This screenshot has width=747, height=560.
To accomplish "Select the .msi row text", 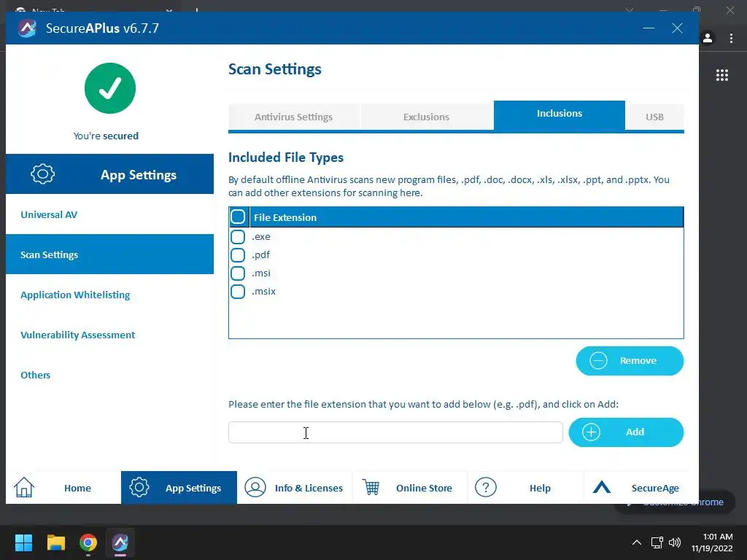I will click(261, 273).
